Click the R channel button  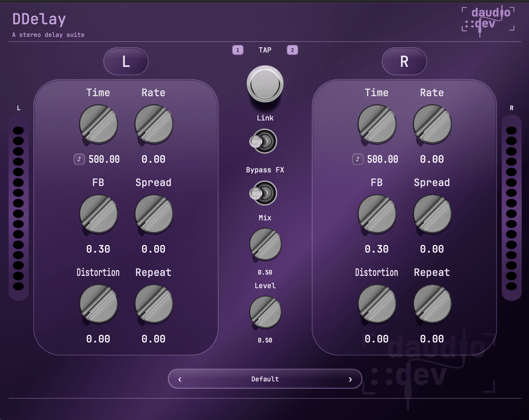[404, 61]
